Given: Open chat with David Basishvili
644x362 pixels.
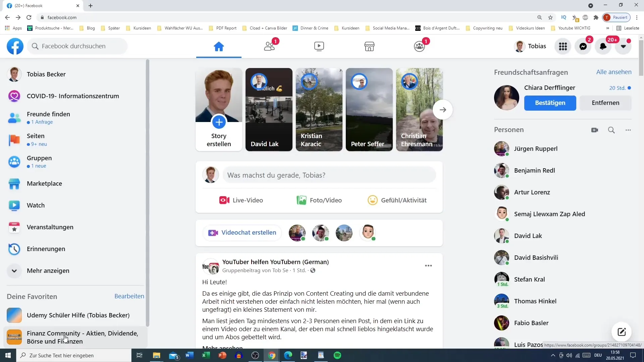Looking at the screenshot, I should click(x=563, y=258).
